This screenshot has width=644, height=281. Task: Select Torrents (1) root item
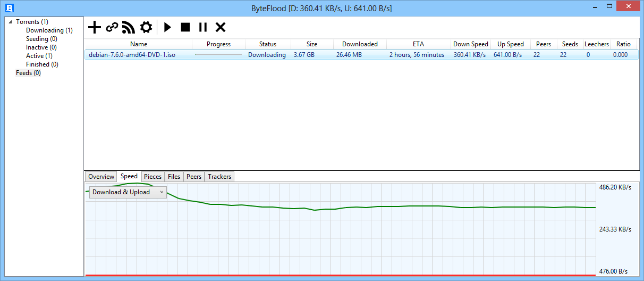coord(32,22)
